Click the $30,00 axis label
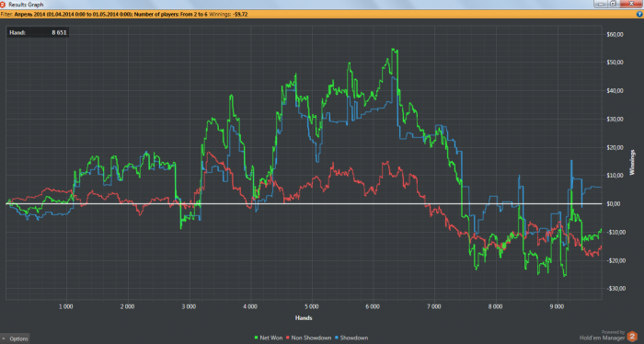 click(x=615, y=119)
